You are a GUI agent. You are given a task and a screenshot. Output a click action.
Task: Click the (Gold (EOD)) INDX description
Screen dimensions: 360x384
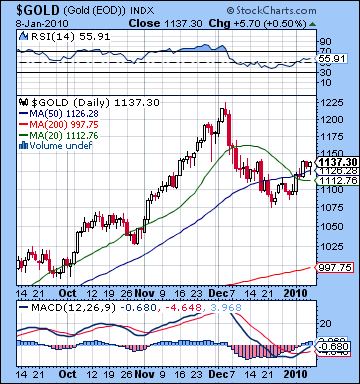109,11
